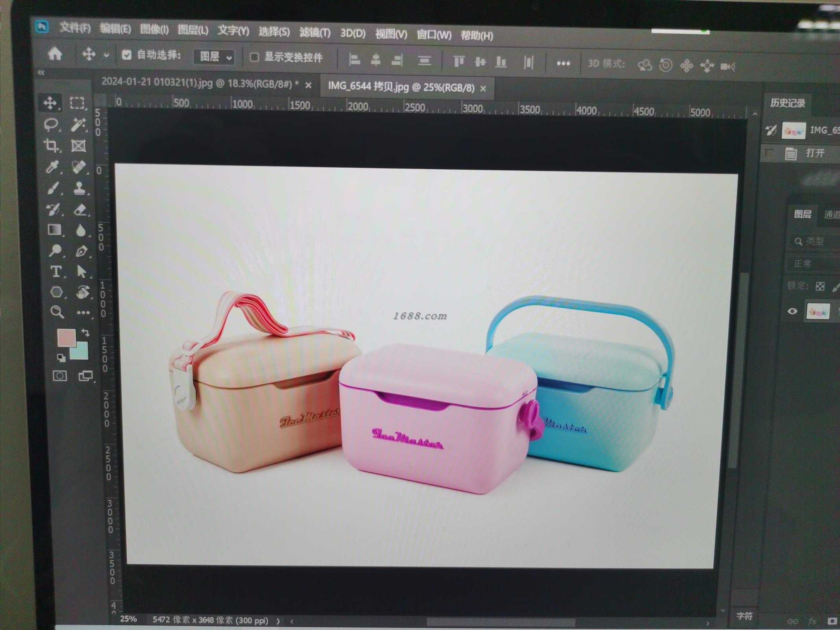Select the Horizontal Type tool
Viewport: 840px width, 630px height.
[55, 272]
